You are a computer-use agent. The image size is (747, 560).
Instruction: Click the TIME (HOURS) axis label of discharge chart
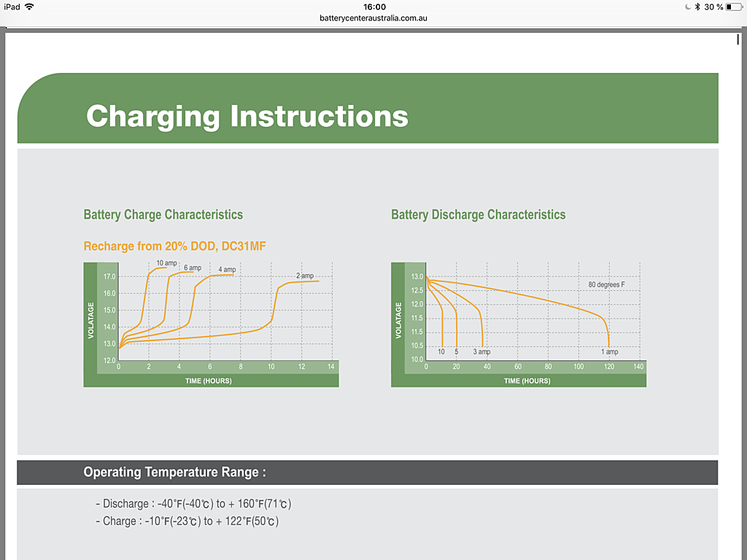[x=527, y=381]
